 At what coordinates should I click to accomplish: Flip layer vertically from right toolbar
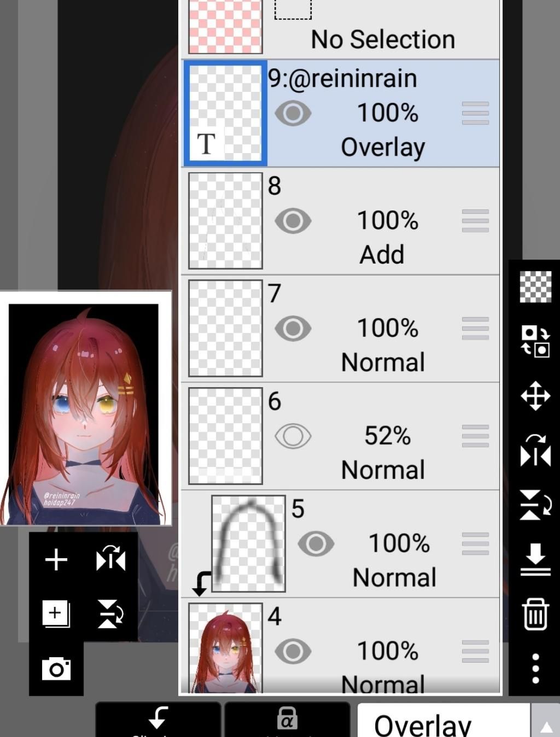pos(535,504)
